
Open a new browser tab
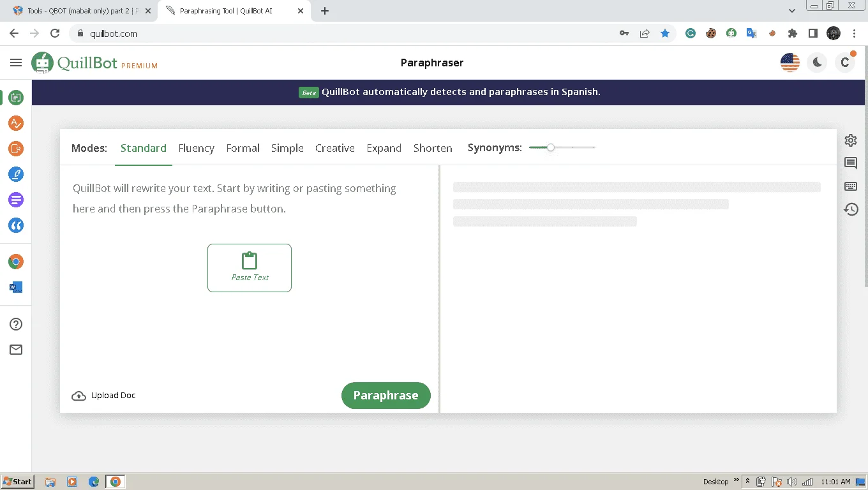click(x=325, y=11)
